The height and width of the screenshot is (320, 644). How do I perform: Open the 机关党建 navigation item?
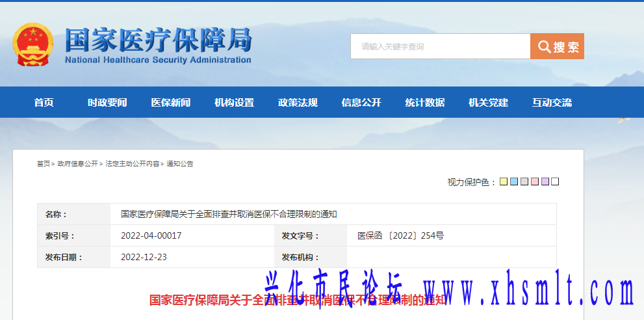pyautogui.click(x=488, y=102)
